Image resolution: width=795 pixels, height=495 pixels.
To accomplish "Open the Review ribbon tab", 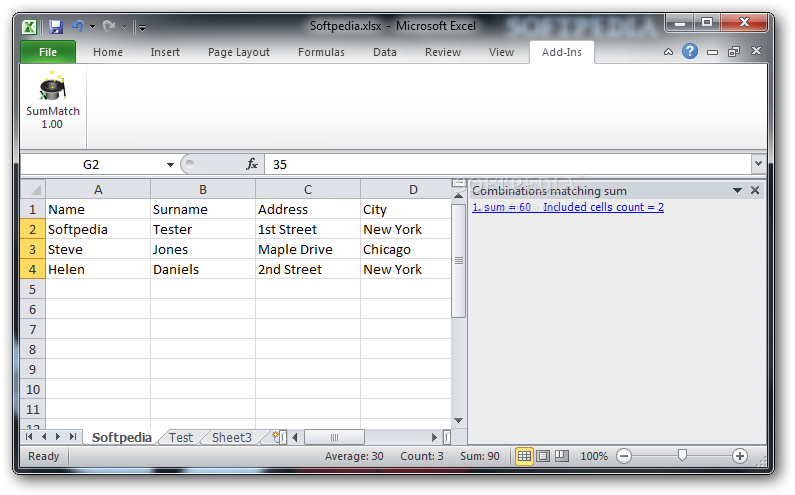I will tap(443, 52).
